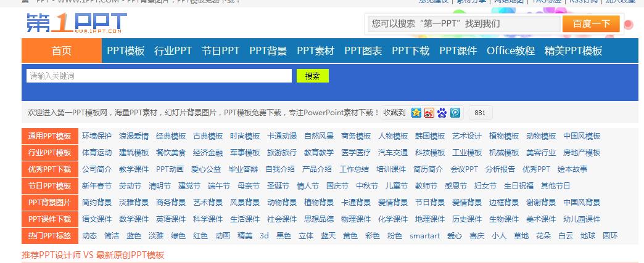
Task: Open the 医学医疗 industry link
Action: 356,153
